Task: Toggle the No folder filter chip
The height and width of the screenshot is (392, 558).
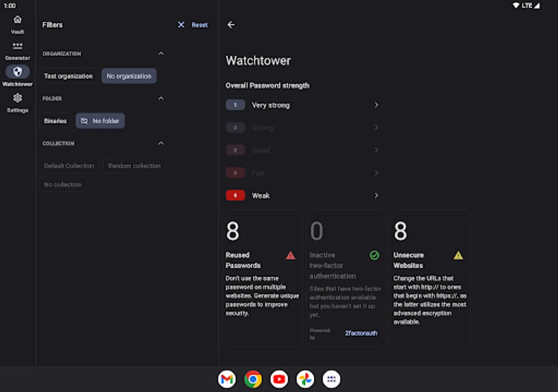Action: click(100, 121)
